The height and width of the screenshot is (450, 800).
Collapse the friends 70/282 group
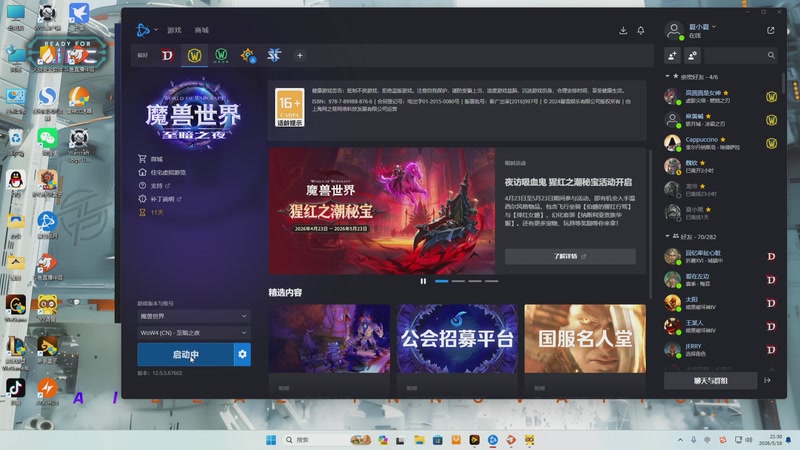[667, 236]
